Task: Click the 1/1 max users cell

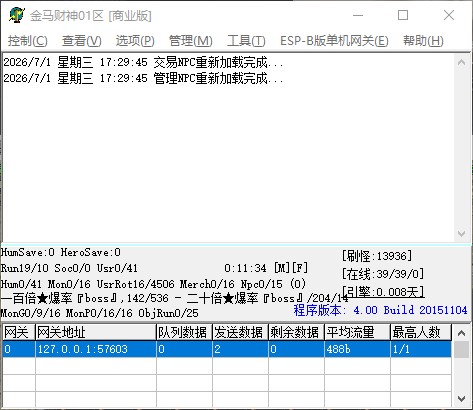Action: coord(421,349)
